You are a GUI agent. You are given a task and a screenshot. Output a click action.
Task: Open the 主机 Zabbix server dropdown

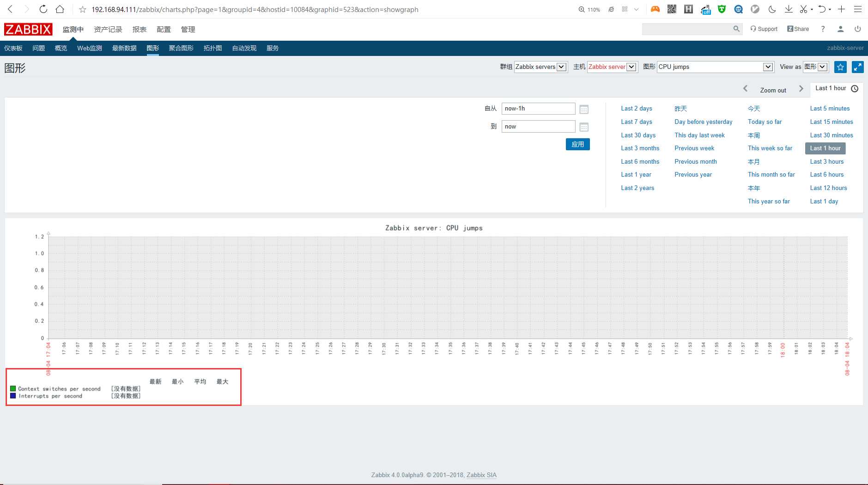click(613, 67)
